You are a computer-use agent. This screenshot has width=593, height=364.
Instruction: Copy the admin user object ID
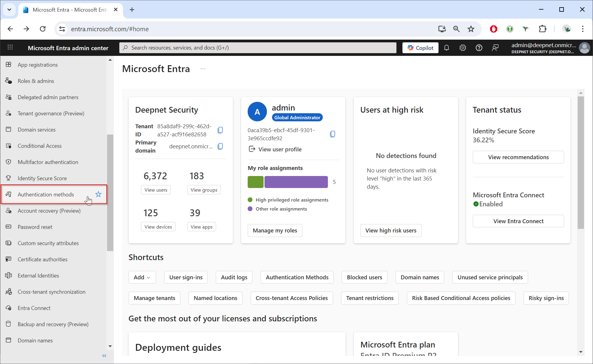point(332,134)
